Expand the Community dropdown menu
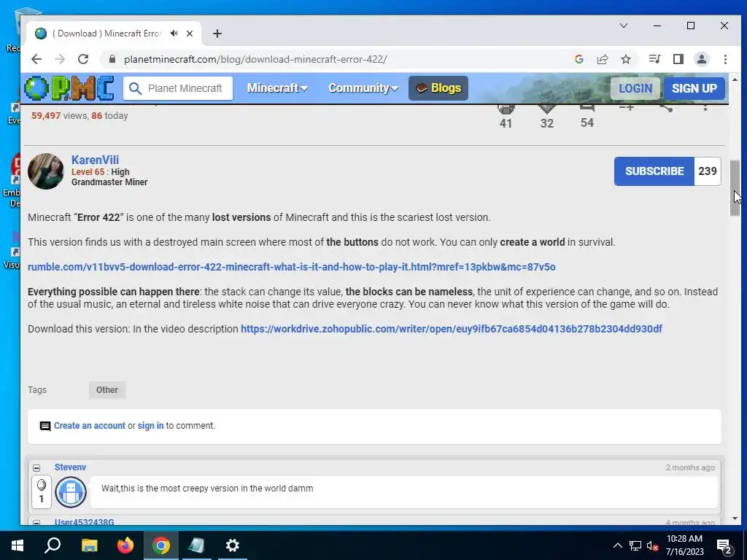Image resolution: width=747 pixels, height=560 pixels. (x=363, y=88)
